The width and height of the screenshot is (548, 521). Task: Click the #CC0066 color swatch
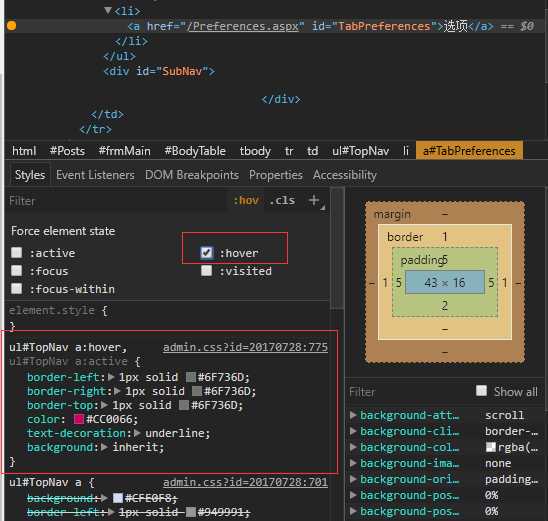click(79, 419)
